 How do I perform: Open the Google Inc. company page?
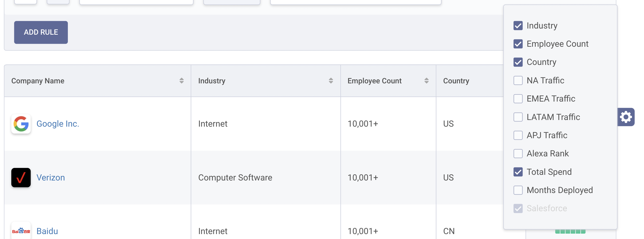[x=58, y=123]
